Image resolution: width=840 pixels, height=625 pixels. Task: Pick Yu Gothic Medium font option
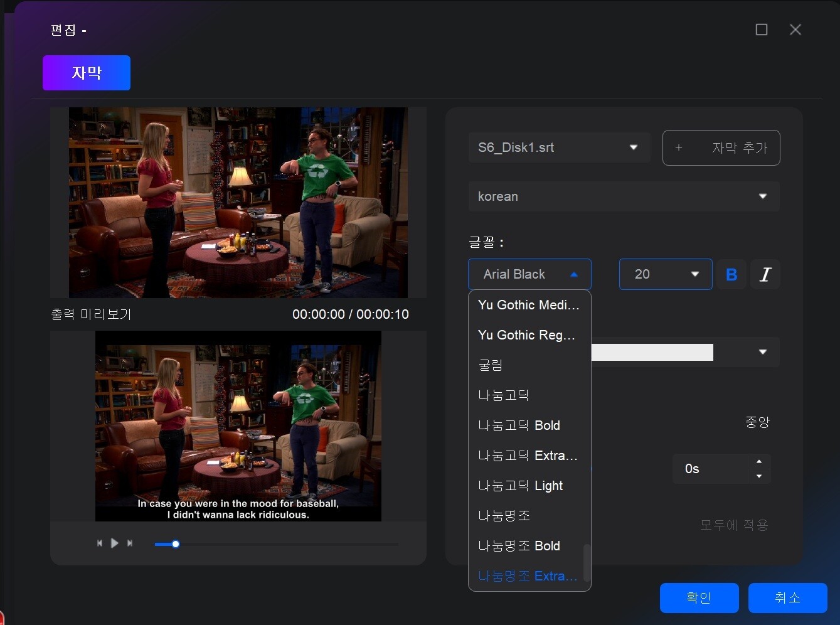(528, 305)
